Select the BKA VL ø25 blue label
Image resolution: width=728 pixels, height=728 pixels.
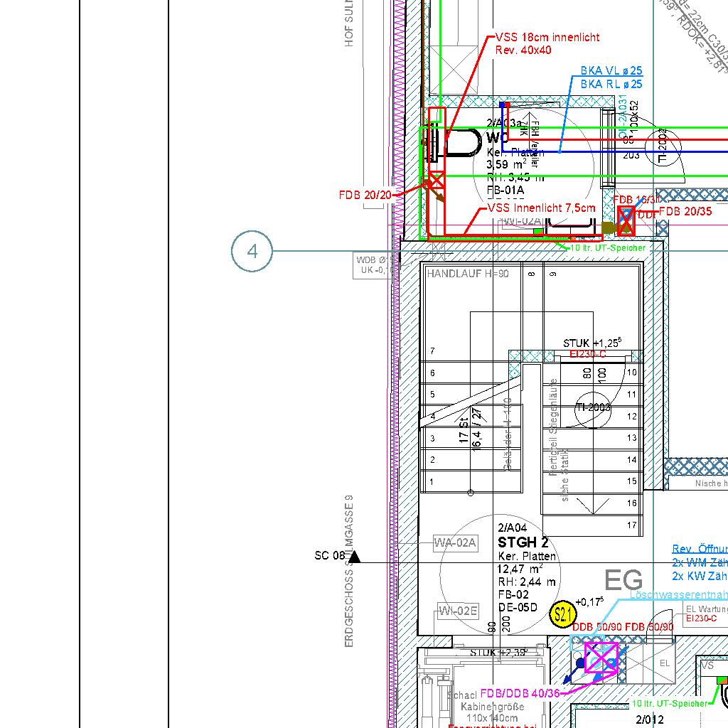(x=611, y=71)
